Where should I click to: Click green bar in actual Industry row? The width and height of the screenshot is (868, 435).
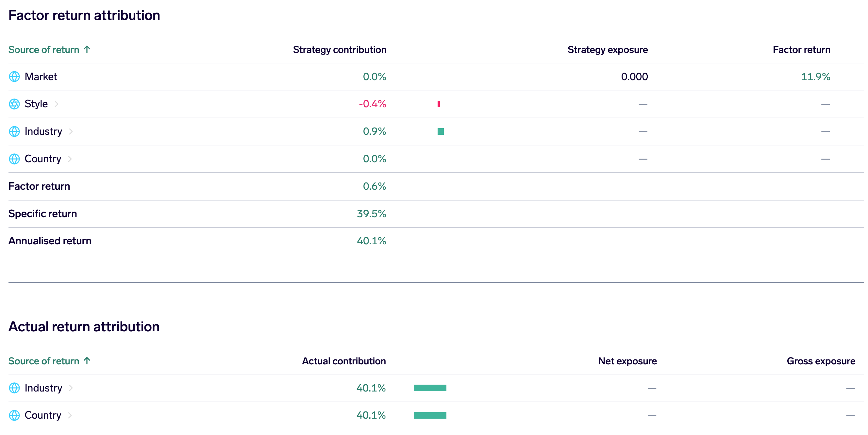click(x=430, y=388)
